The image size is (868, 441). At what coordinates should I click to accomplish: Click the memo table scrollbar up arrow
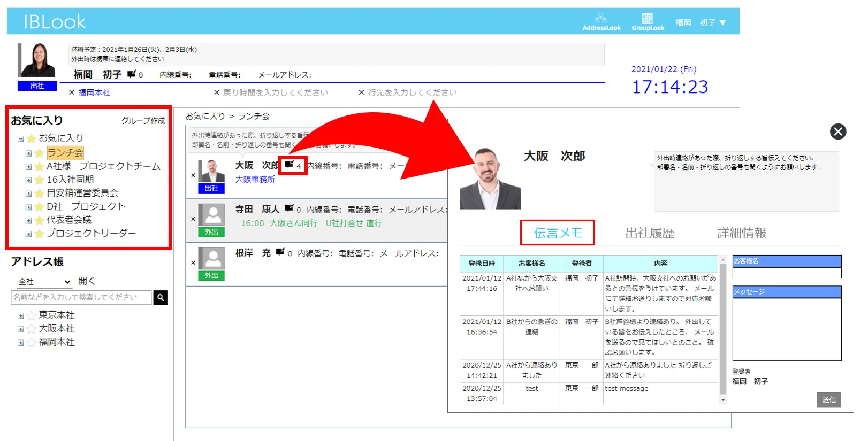[x=723, y=260]
